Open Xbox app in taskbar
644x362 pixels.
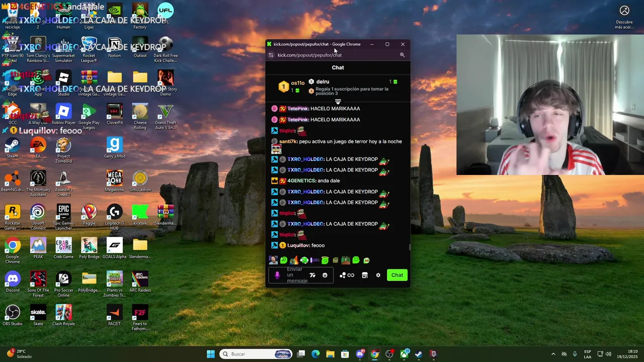coord(404,354)
